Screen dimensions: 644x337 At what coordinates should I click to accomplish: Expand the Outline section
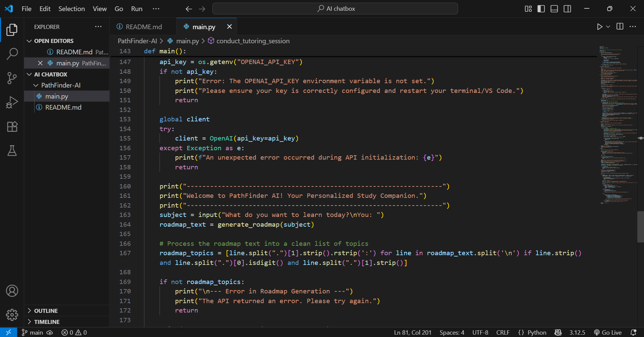pos(46,311)
